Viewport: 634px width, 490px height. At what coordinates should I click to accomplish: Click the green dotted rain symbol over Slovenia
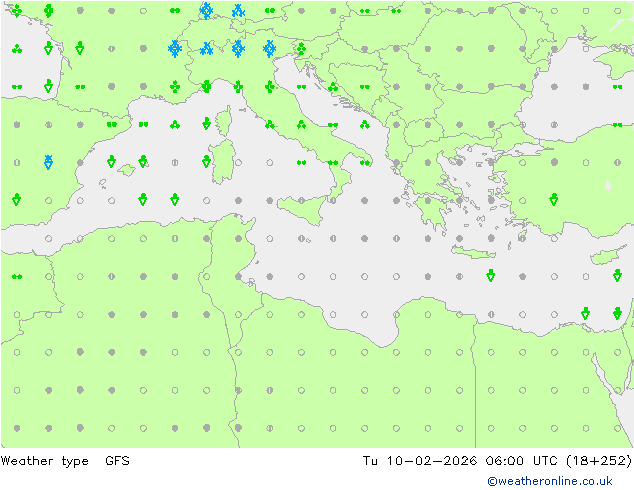pos(301,49)
